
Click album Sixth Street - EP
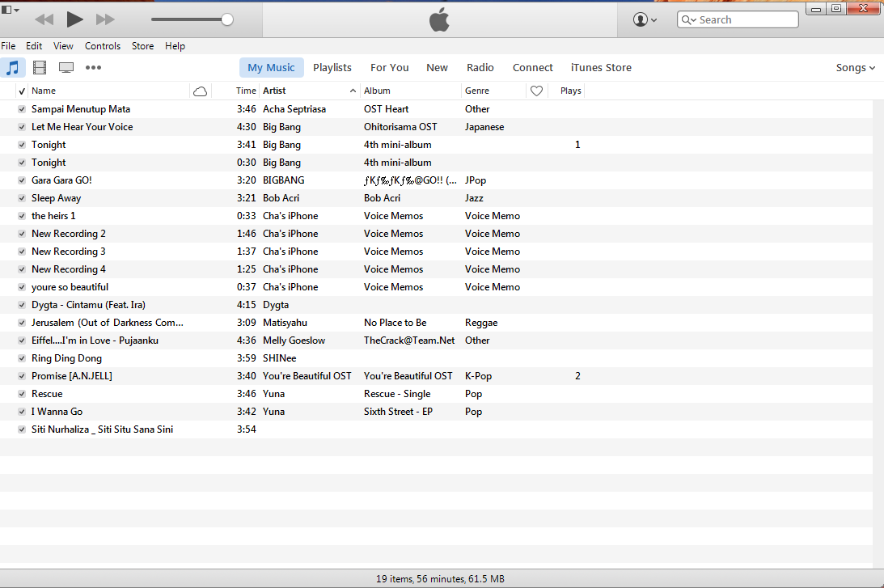pyautogui.click(x=398, y=412)
